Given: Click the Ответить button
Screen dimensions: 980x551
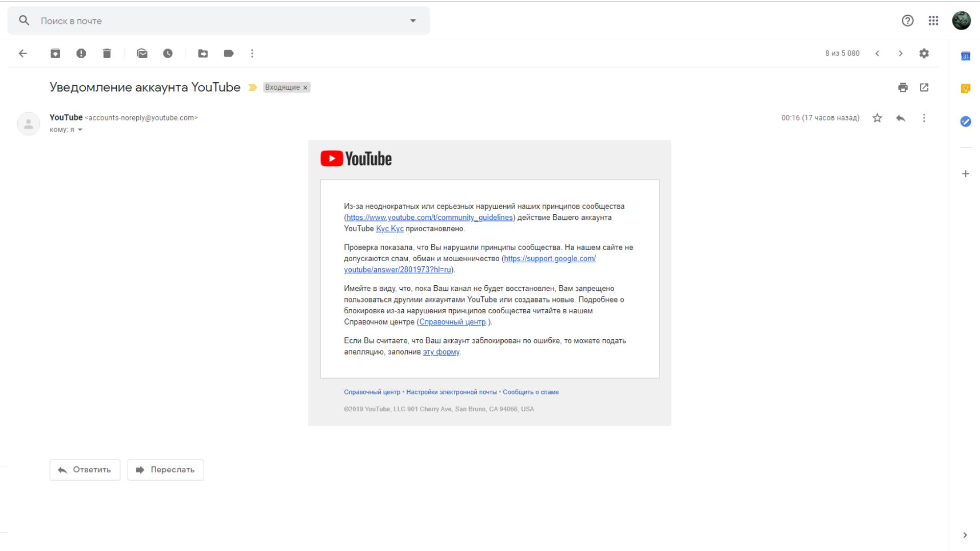Looking at the screenshot, I should click(85, 470).
